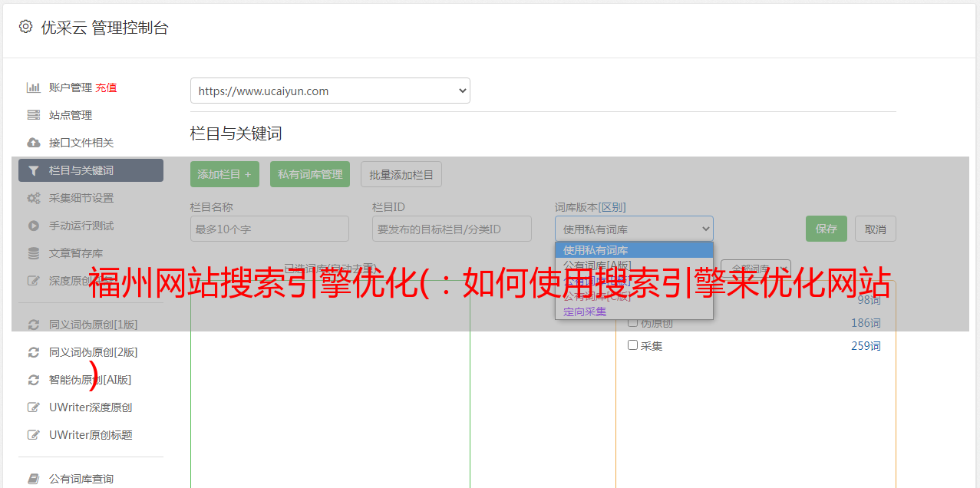The image size is (980, 488).
Task: Click the play icon for 手动运行测试
Action: pos(34,226)
